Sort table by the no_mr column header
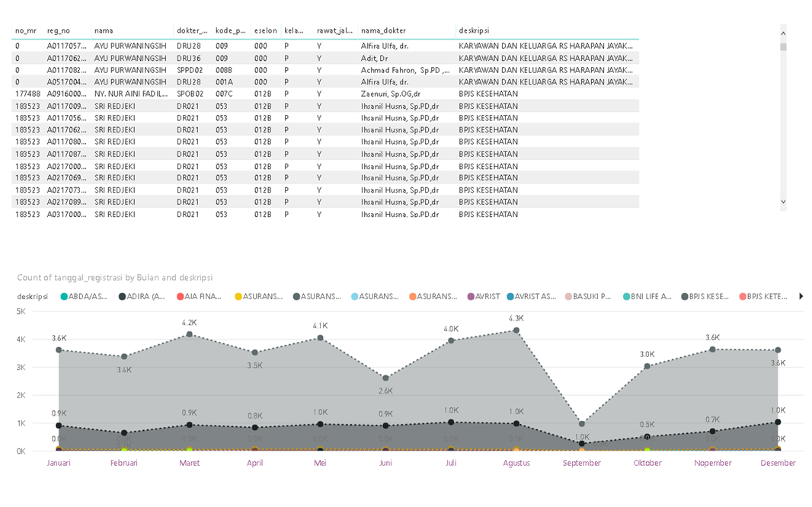The width and height of the screenshot is (812, 507). [x=26, y=30]
